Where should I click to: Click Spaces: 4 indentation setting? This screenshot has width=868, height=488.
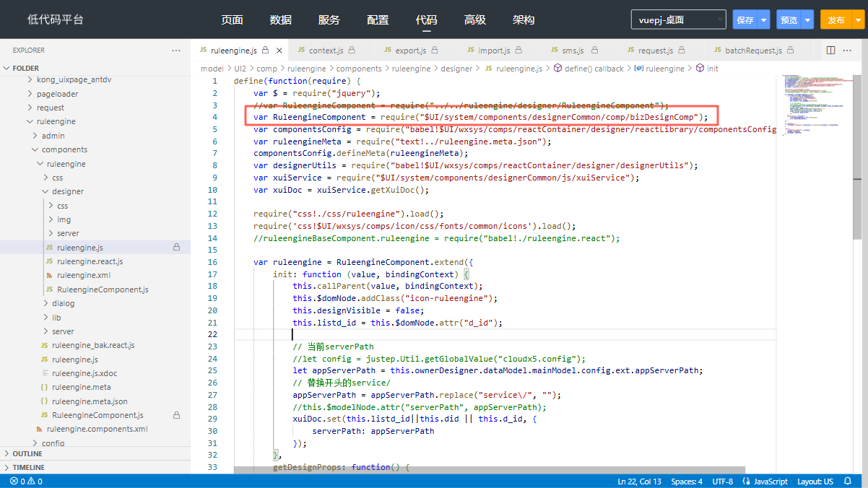coord(686,482)
